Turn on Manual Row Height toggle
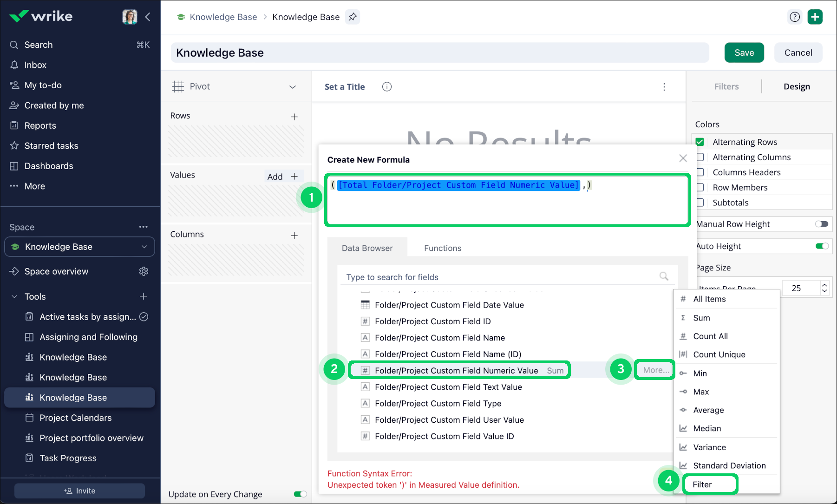The height and width of the screenshot is (504, 837). tap(821, 224)
